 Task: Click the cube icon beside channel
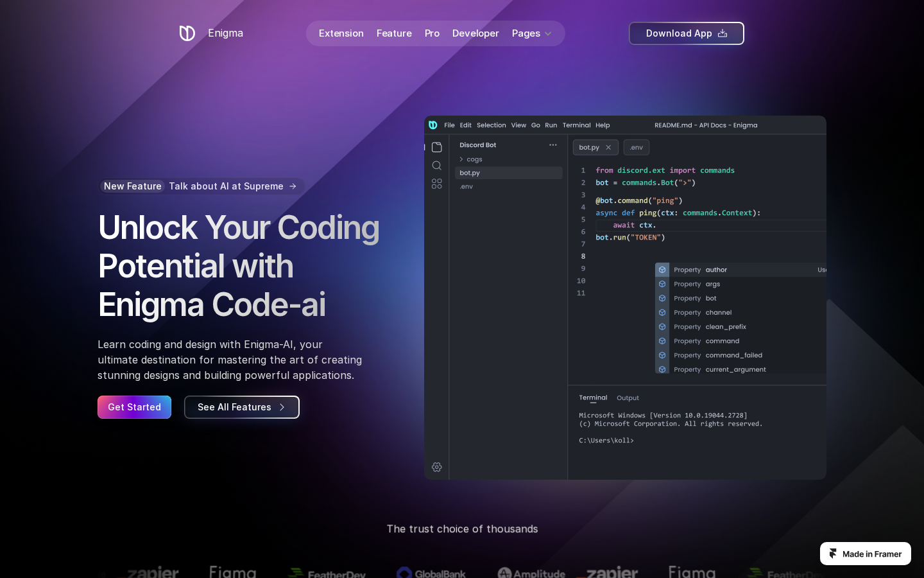[662, 313]
